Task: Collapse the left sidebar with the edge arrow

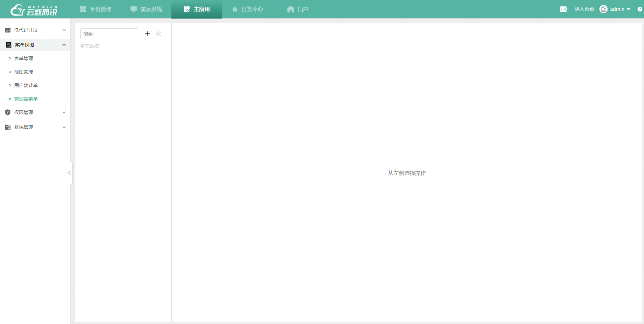Action: (69, 173)
